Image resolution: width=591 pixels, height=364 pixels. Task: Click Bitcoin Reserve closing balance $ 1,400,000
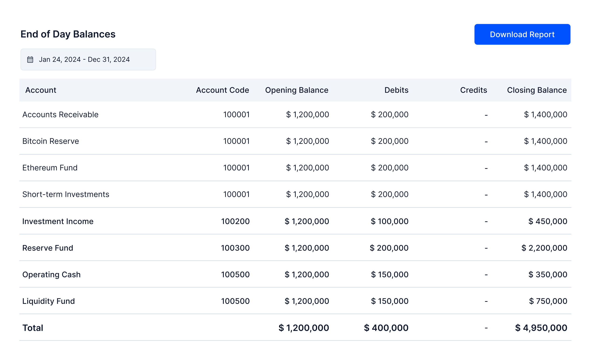545,141
